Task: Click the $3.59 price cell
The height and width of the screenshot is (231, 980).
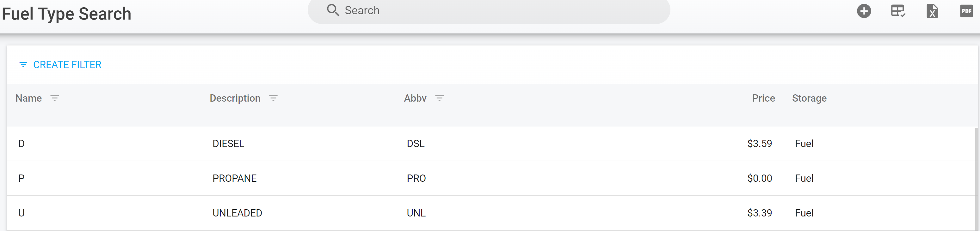Action: (x=759, y=144)
